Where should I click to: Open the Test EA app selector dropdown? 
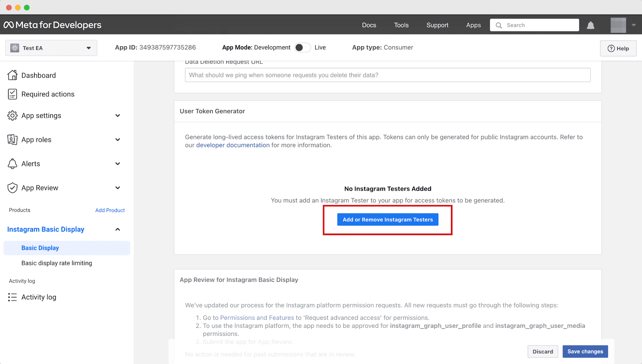point(51,48)
